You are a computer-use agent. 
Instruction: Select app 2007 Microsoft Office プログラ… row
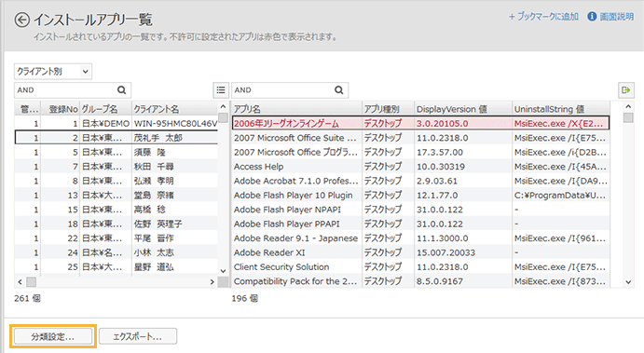[x=420, y=152]
